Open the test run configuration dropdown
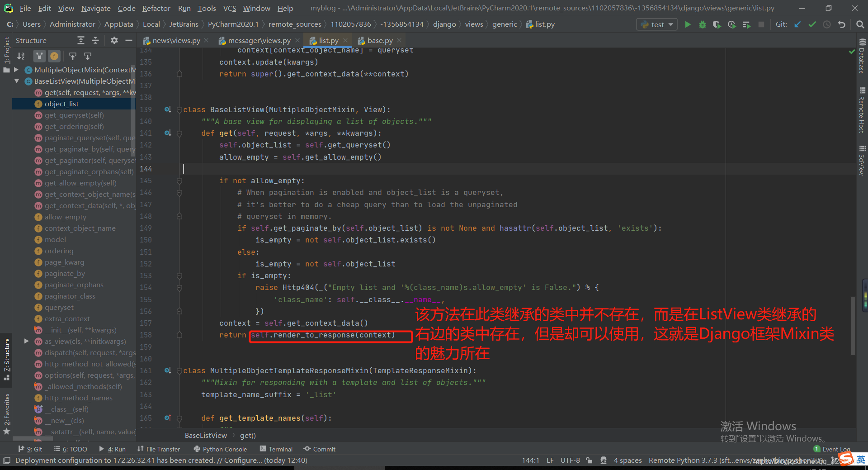 click(657, 24)
